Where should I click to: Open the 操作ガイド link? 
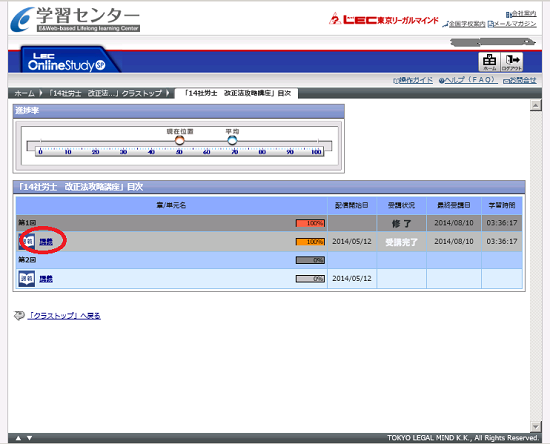[413, 80]
